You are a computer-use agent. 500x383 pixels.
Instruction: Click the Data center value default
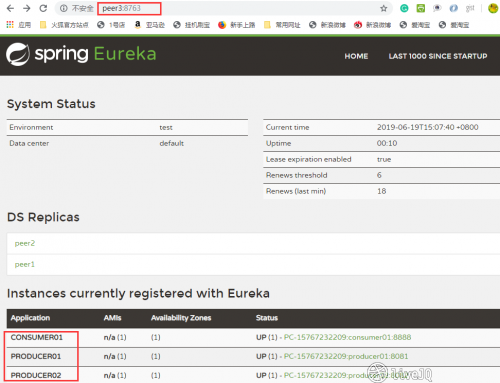tap(172, 143)
